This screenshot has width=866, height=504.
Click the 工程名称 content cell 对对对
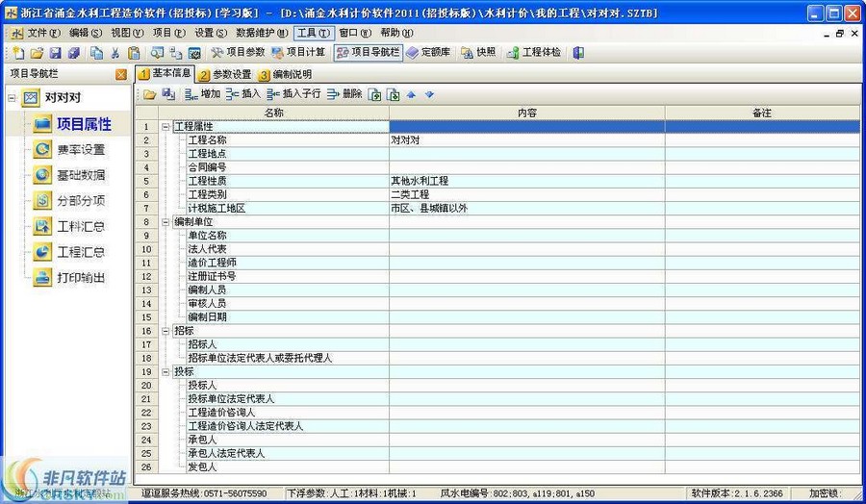(x=527, y=140)
